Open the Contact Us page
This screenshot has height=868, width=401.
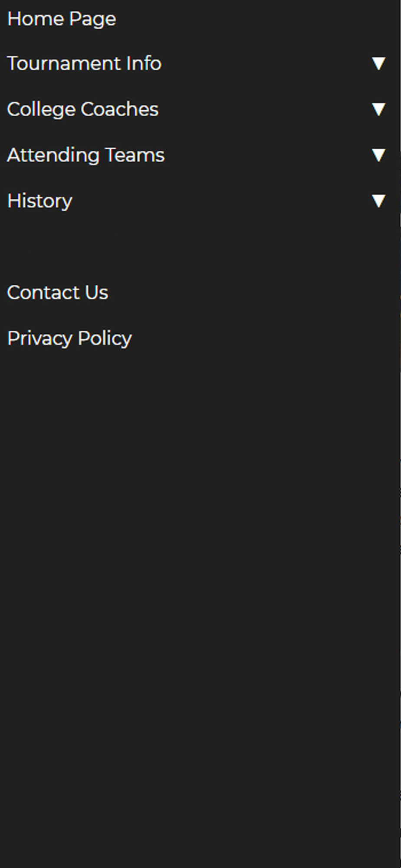(x=57, y=293)
